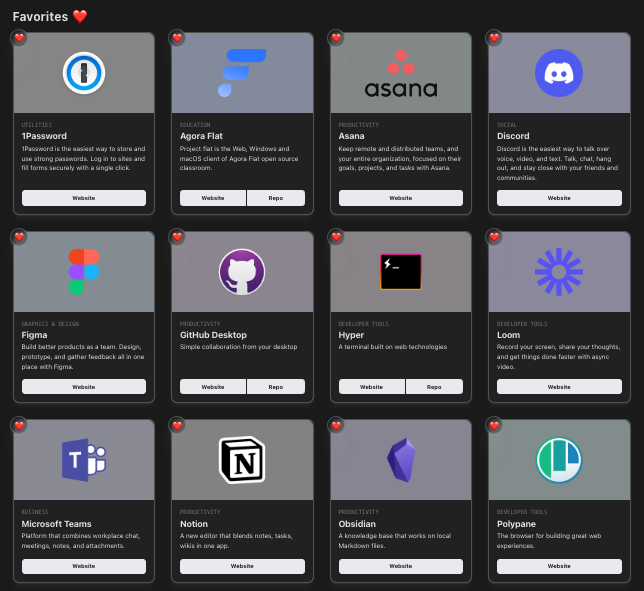Click the Loom starburst logo
The image size is (644, 591).
[559, 271]
